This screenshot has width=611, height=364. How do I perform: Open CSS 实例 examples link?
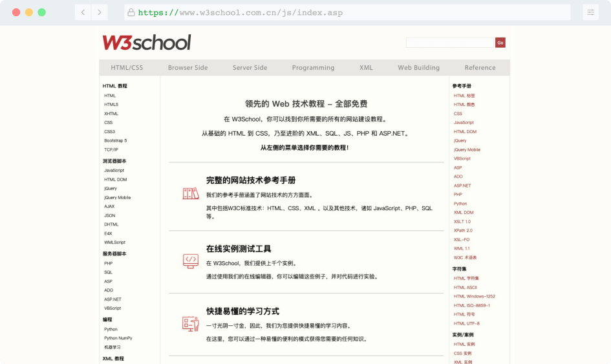coord(462,353)
